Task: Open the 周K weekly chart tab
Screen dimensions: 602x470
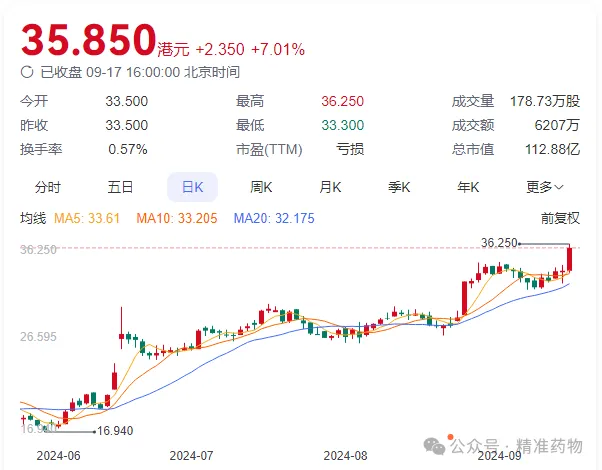Action: 261,187
